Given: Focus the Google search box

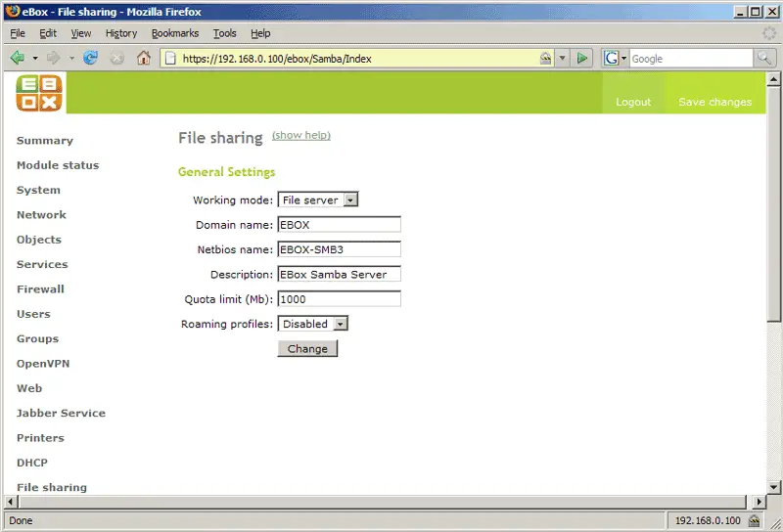Looking at the screenshot, I should click(691, 59).
